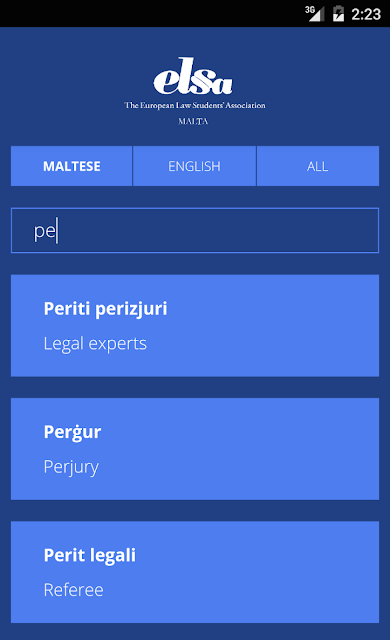
Task: Tap the ELSA logo
Action: point(193,76)
